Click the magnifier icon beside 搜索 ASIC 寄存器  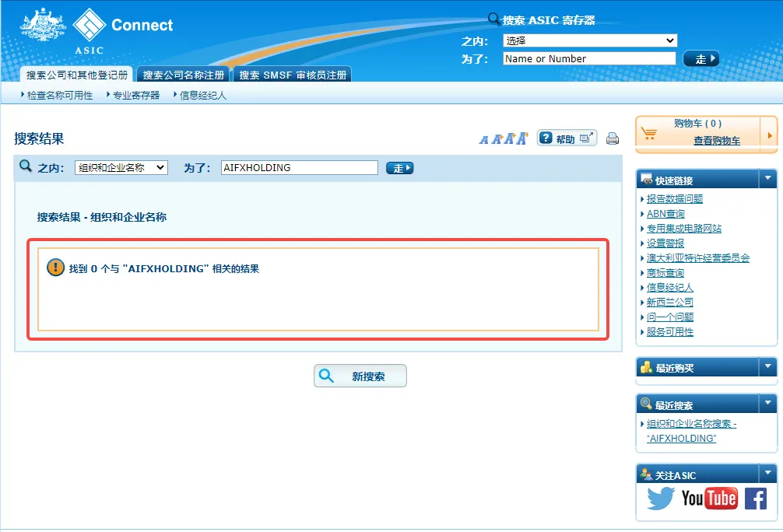pyautogui.click(x=493, y=19)
